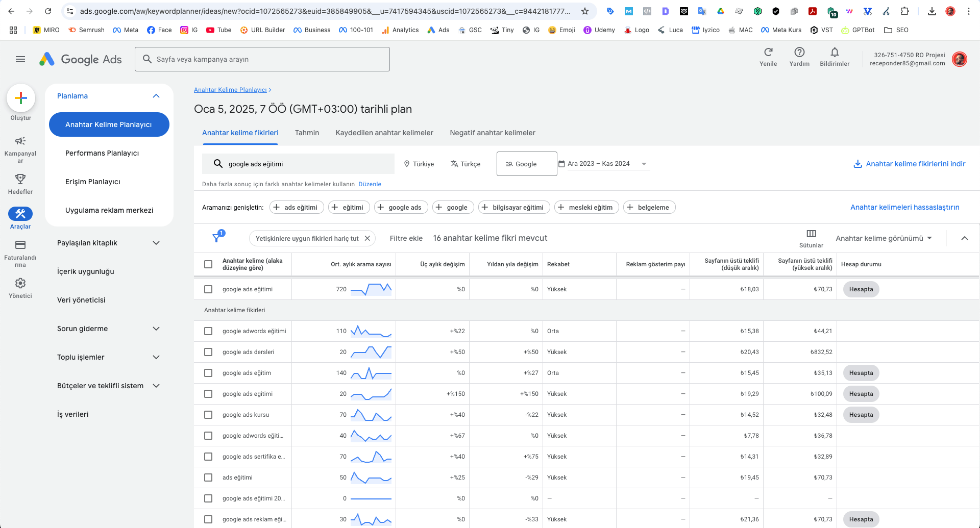Image resolution: width=980 pixels, height=528 pixels.
Task: Switch to Tahmin tab
Action: [307, 133]
